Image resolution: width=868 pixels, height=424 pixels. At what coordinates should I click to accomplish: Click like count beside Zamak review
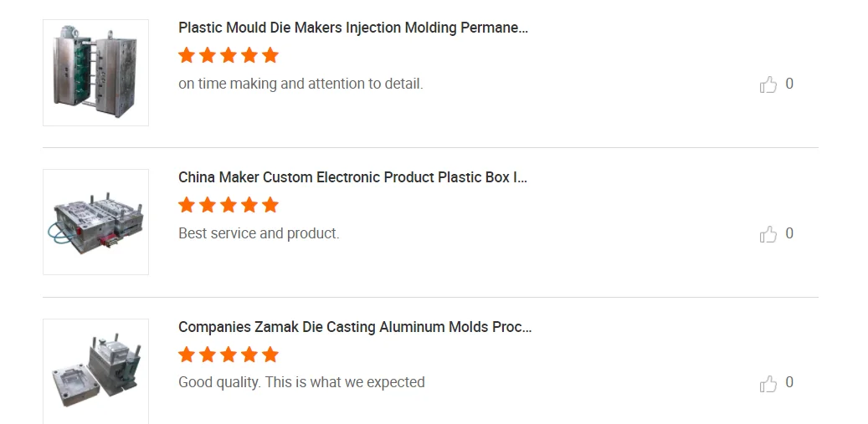789,382
